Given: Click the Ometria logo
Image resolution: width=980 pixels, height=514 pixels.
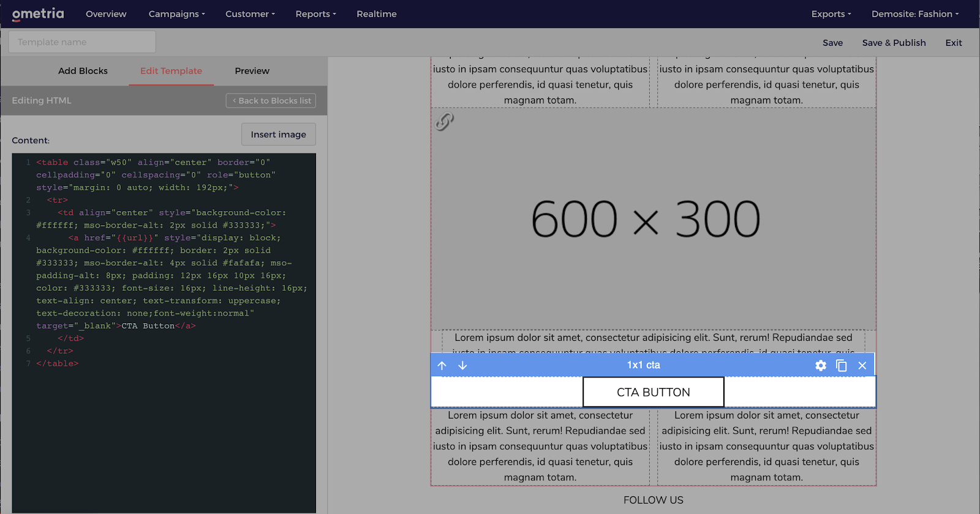Looking at the screenshot, I should pos(38,13).
